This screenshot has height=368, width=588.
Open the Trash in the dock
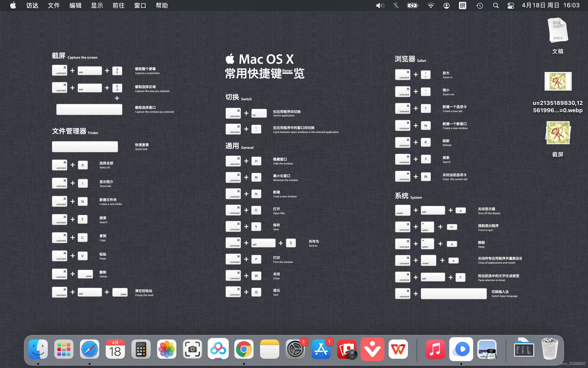pos(550,348)
